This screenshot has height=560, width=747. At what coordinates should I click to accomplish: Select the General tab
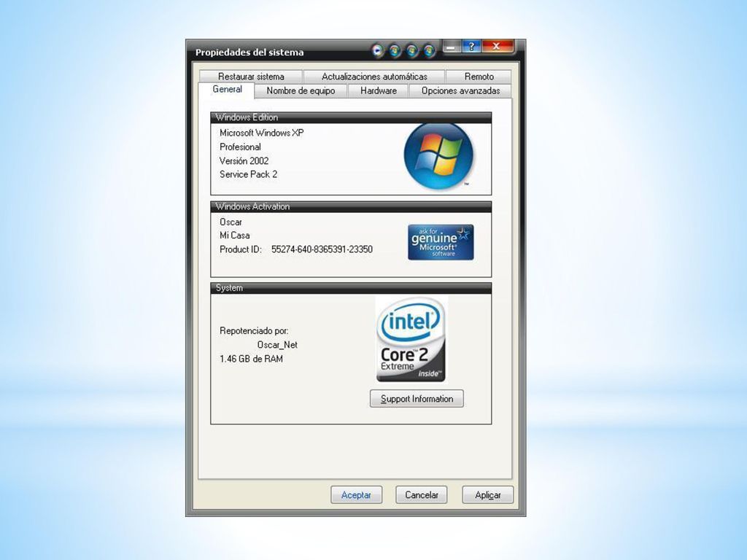tap(227, 90)
